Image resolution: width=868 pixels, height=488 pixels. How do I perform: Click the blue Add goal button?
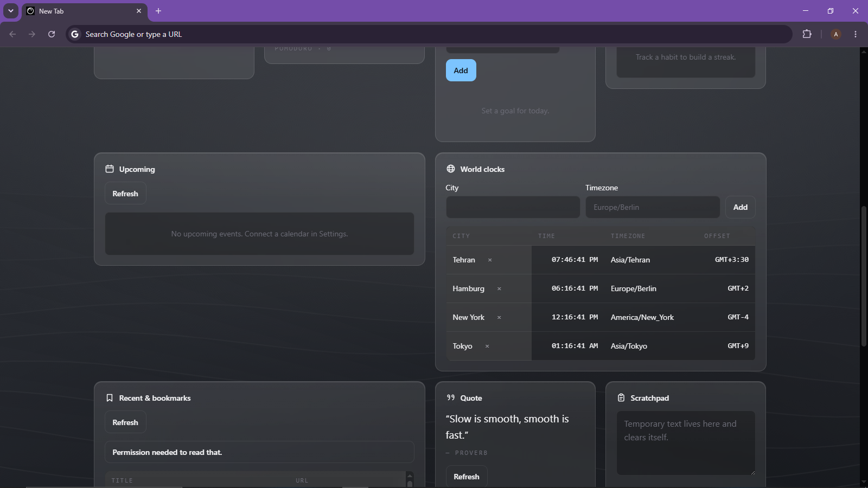[x=461, y=70]
